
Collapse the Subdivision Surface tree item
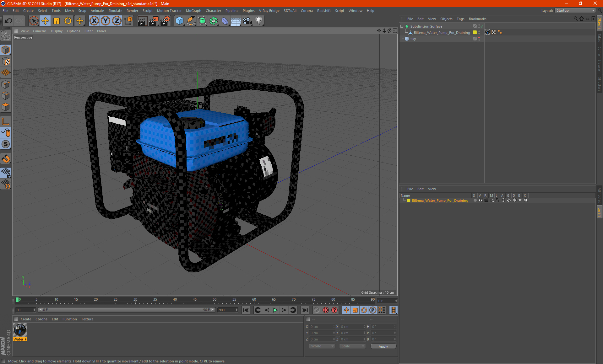click(402, 26)
